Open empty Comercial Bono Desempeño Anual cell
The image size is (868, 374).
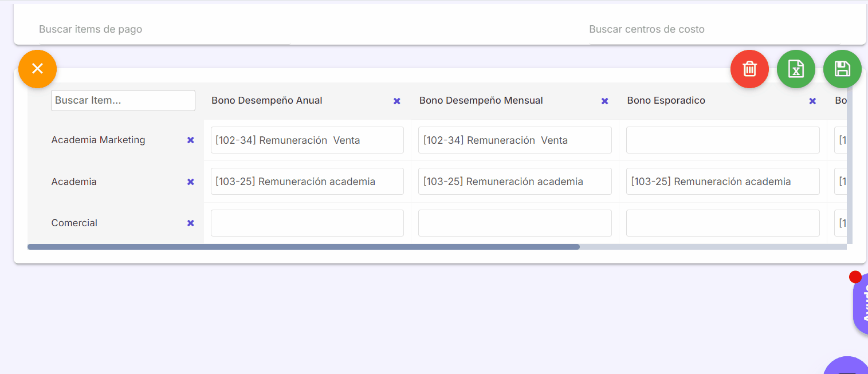307,223
